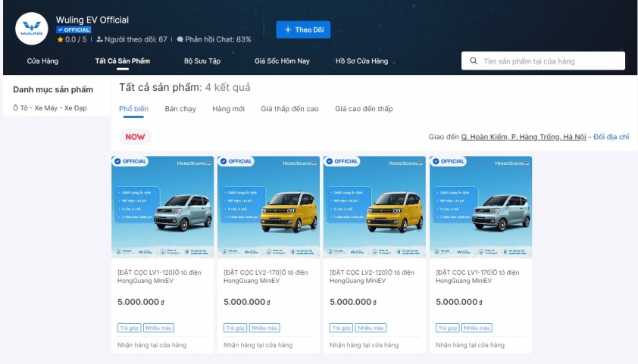638x364 pixels.
Task: Sort products by Bán chạy
Action: (180, 108)
